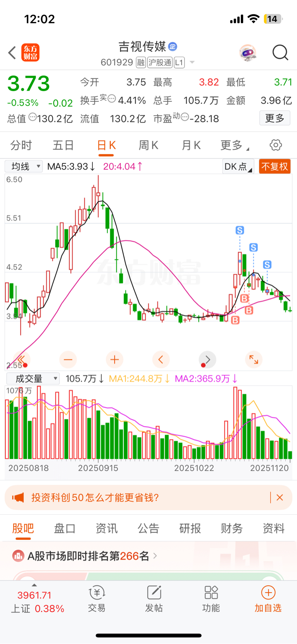Tap the blue verified badge next to 吉视传媒
The height and width of the screenshot is (644, 297).
tap(172, 47)
